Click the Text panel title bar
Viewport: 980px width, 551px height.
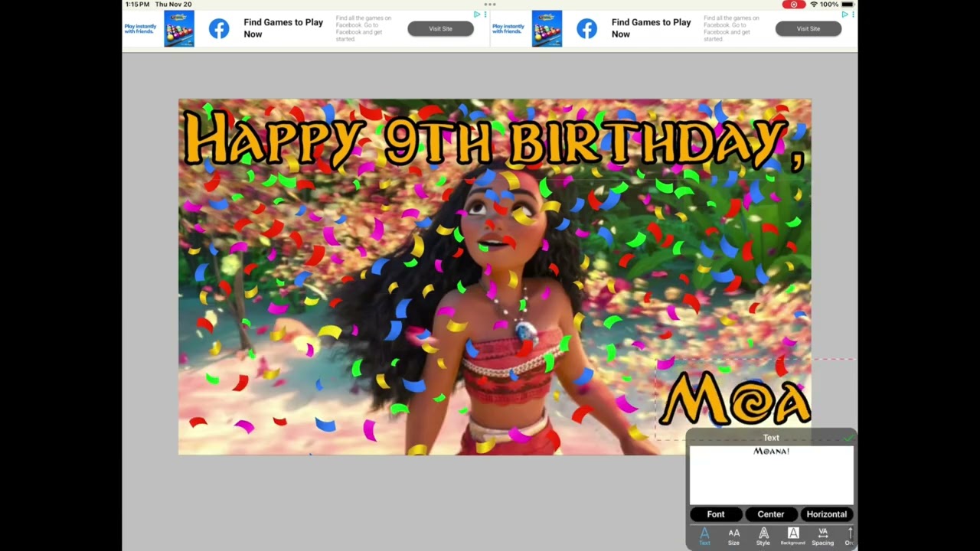771,438
